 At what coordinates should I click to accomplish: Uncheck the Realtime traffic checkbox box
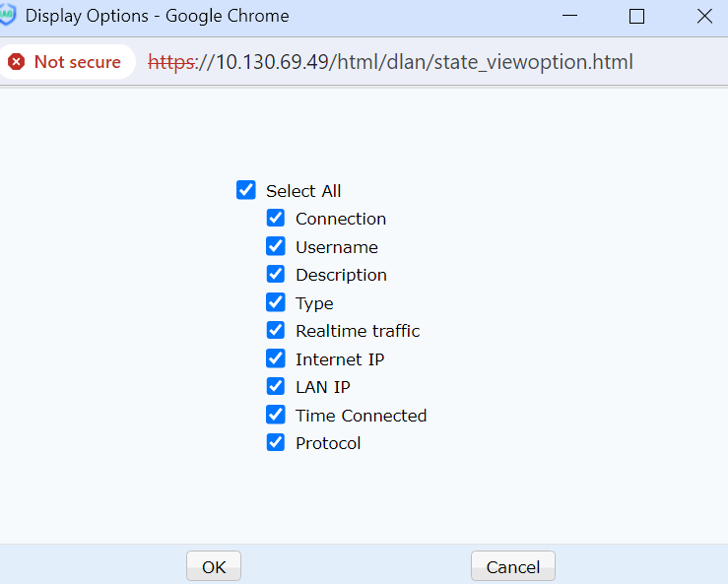tap(276, 331)
